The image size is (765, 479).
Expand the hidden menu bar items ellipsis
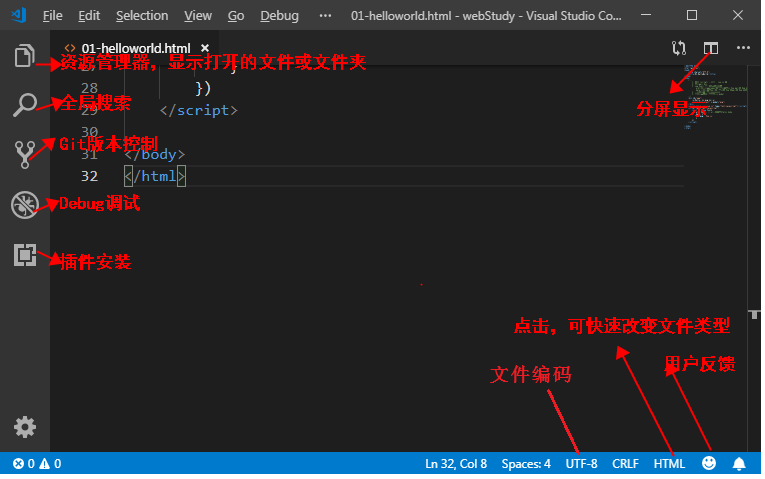pyautogui.click(x=325, y=16)
